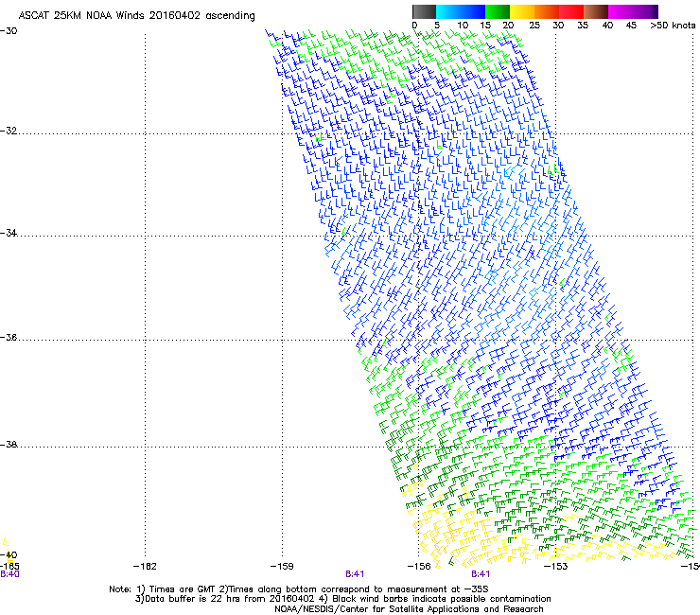Click the ASCAT 25KM NOAA Winds title
Viewport: 700px width, 615px height.
136,16
